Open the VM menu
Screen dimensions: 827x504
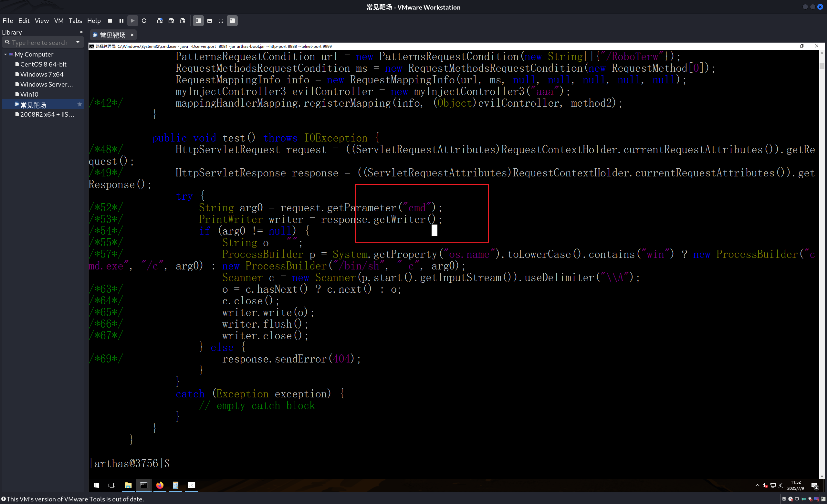point(59,21)
